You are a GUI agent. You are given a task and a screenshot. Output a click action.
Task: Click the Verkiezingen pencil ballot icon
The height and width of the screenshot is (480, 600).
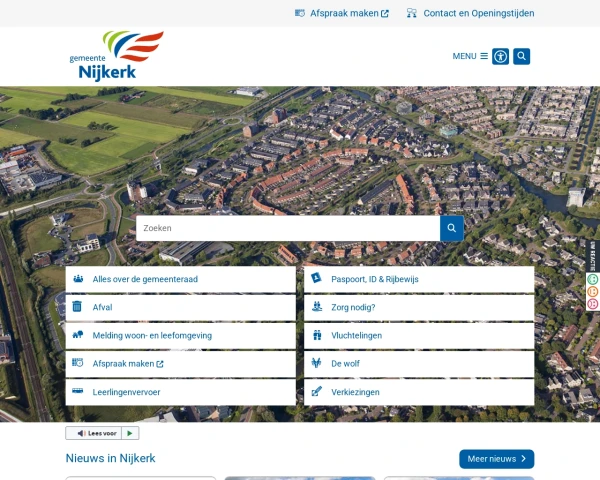[317, 391]
